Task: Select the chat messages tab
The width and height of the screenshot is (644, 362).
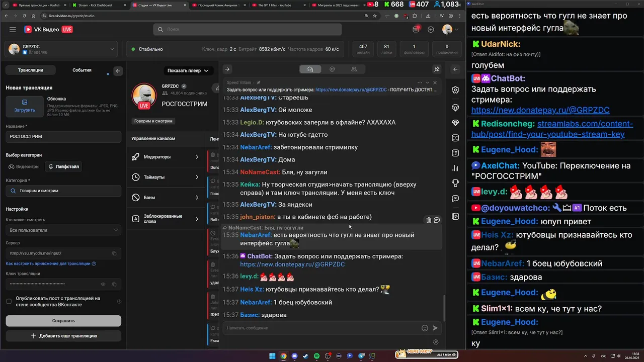Action: [310, 69]
